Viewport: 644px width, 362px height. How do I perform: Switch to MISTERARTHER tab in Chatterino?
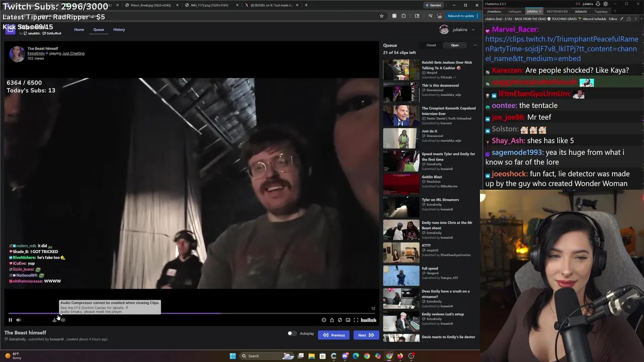(x=557, y=11)
